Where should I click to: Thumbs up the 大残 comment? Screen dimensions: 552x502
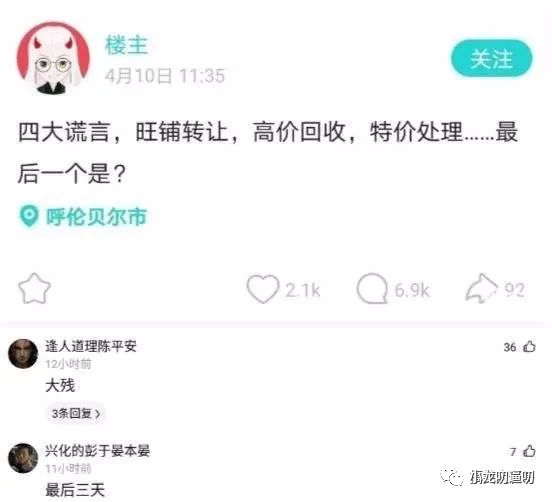(529, 347)
